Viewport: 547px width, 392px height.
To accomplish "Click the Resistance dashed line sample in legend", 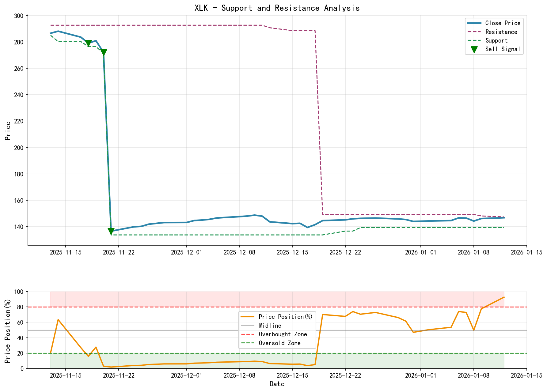I will click(x=474, y=32).
